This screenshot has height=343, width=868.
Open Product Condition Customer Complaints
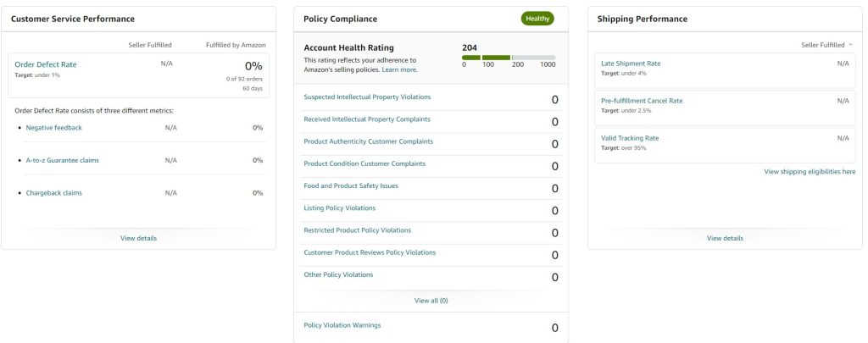click(x=364, y=163)
